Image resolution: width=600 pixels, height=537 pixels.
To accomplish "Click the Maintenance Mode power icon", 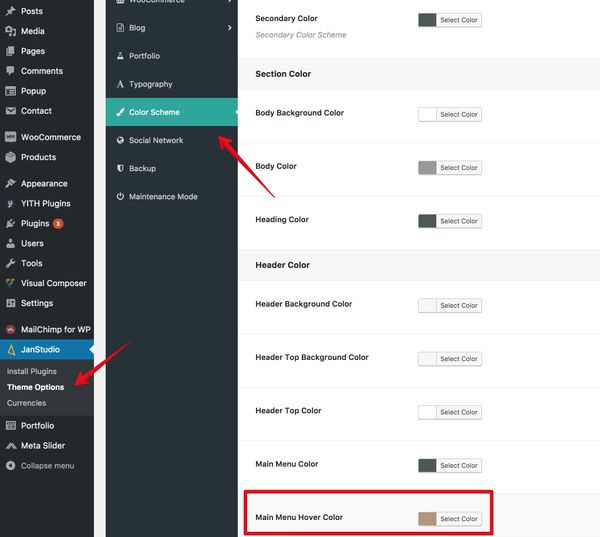I will point(120,196).
